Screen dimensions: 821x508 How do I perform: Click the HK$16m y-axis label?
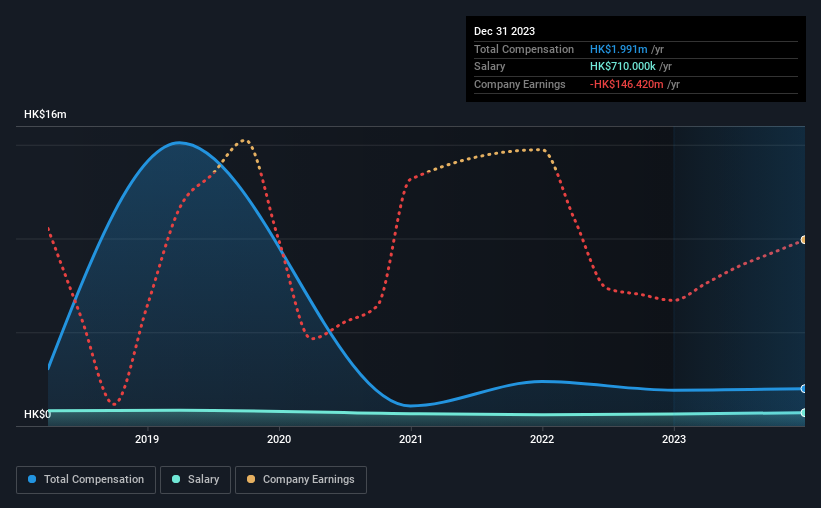[x=45, y=114]
